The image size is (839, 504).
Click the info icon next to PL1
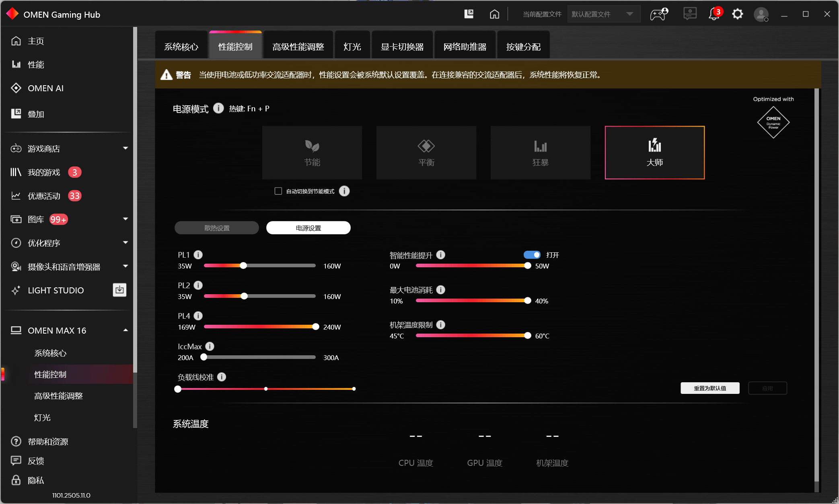198,255
